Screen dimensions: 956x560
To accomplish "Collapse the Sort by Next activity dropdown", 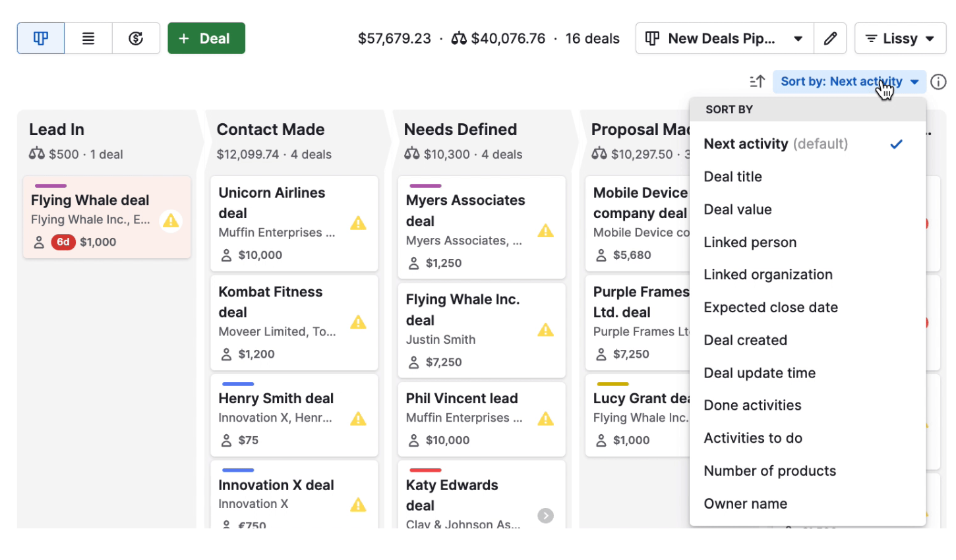I will coord(849,82).
